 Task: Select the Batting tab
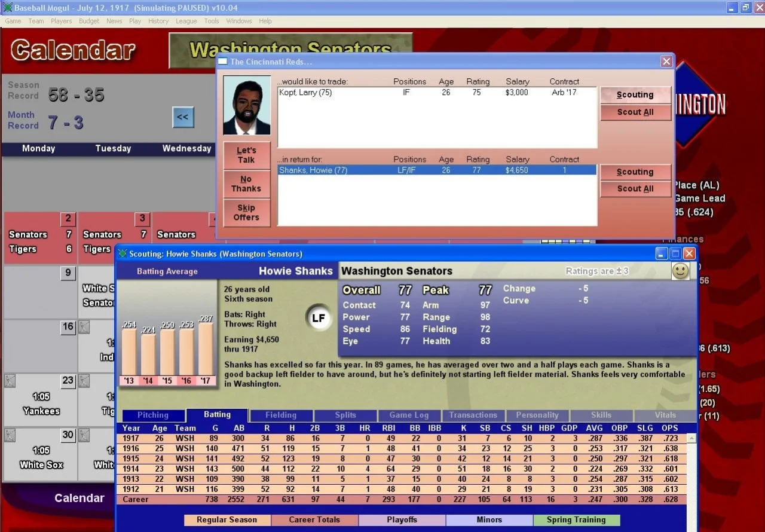point(217,414)
